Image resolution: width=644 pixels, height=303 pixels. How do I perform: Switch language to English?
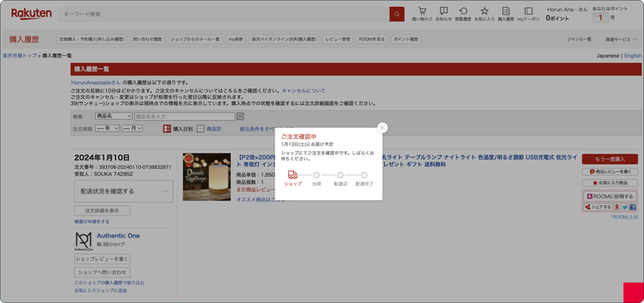tap(633, 55)
